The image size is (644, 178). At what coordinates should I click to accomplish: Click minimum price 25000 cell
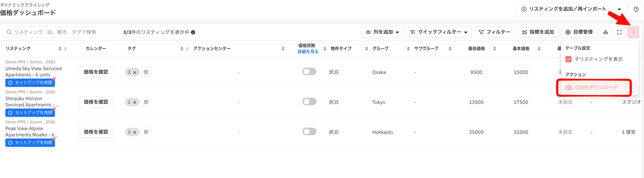point(476,132)
